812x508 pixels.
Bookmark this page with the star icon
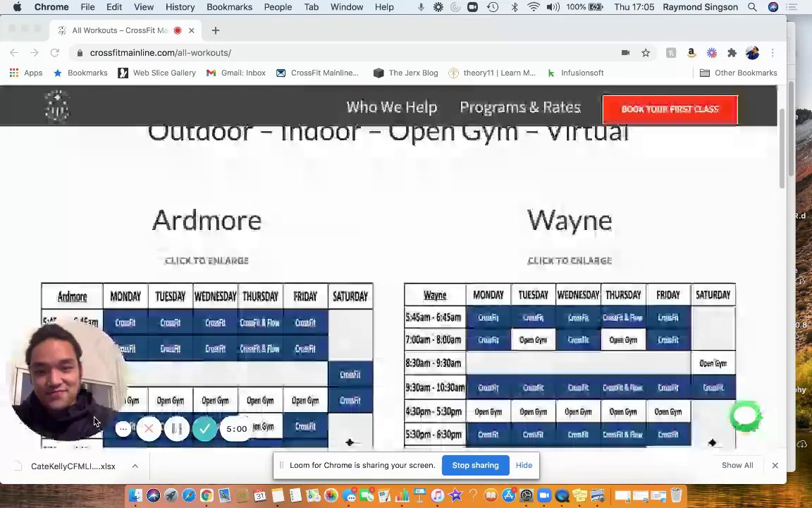(x=645, y=52)
